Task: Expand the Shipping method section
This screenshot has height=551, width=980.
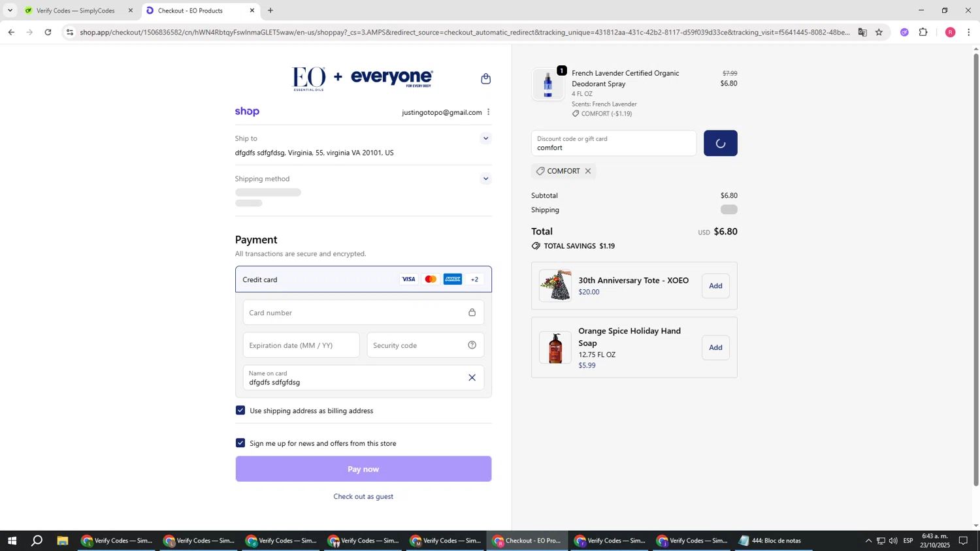Action: click(485, 179)
